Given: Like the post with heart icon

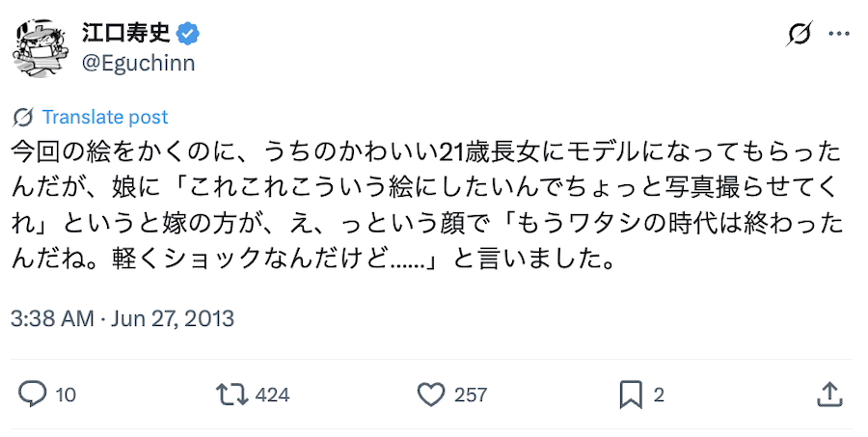Looking at the screenshot, I should tap(429, 394).
